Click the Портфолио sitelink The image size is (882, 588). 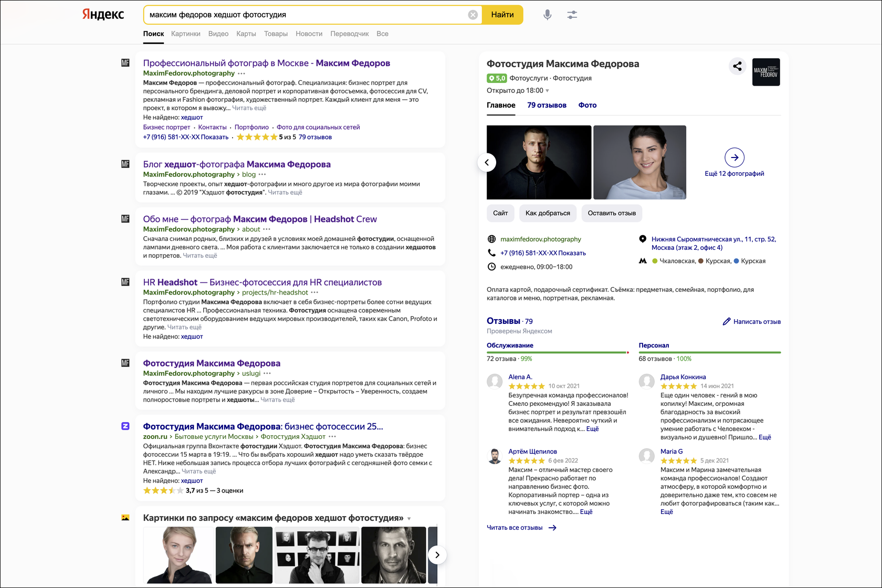click(x=251, y=127)
